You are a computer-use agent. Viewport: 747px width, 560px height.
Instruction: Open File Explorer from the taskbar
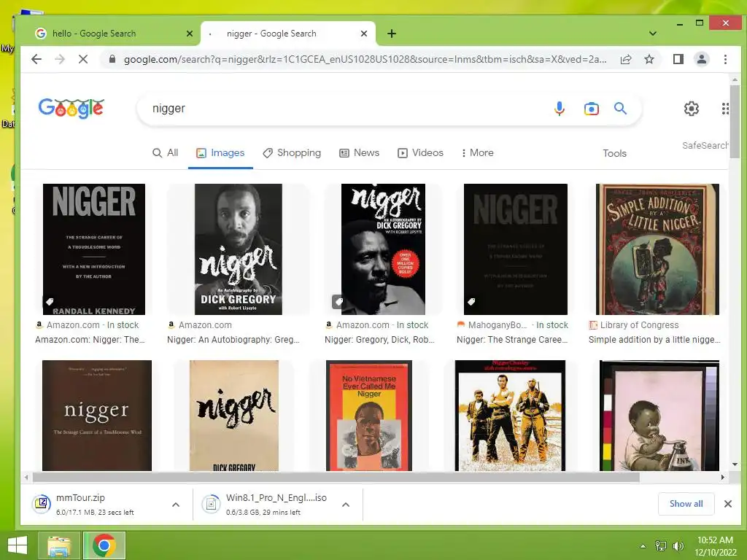tap(59, 545)
